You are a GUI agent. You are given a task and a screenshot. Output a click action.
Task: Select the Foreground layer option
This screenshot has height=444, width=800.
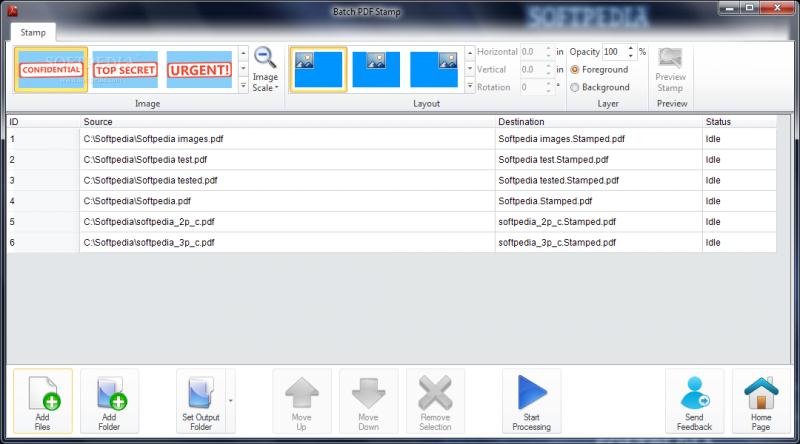[575, 70]
